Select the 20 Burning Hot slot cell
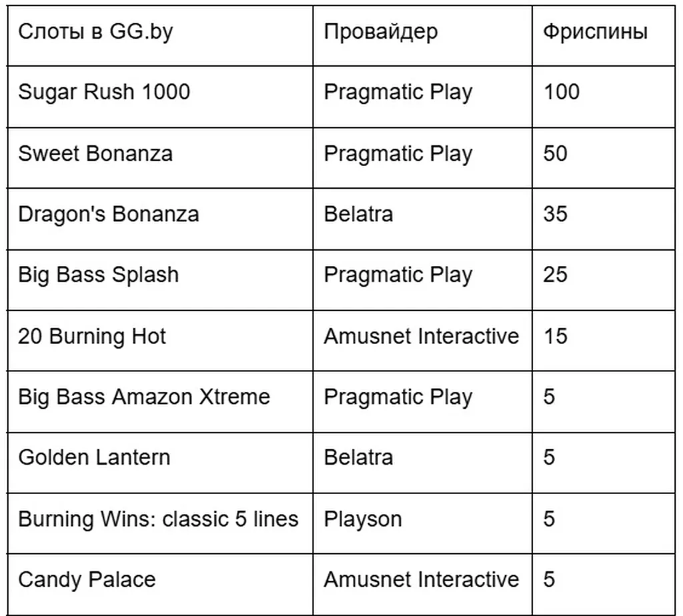Image resolution: width=683 pixels, height=616 pixels. click(92, 336)
